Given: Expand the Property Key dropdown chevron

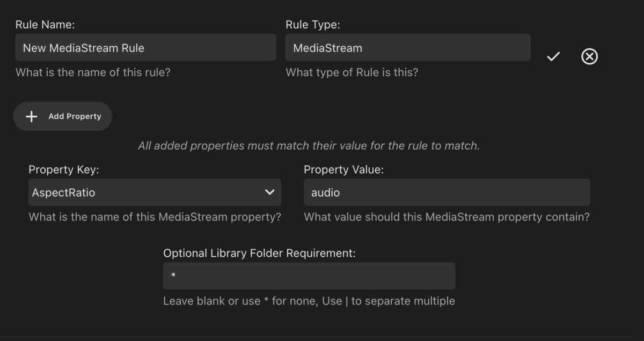Looking at the screenshot, I should tap(269, 192).
